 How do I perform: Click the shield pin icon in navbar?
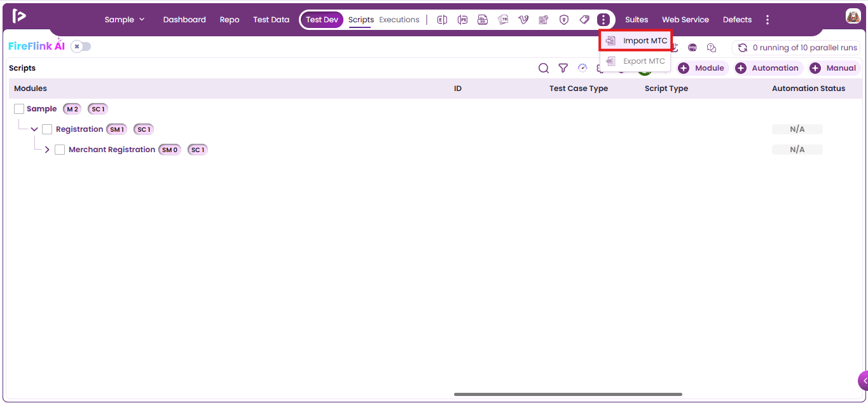coord(564,20)
